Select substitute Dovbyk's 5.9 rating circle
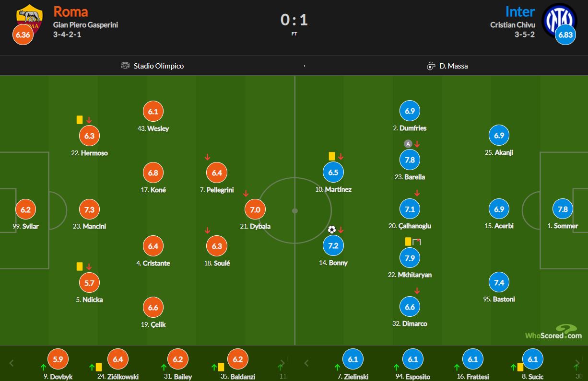 pos(58,359)
